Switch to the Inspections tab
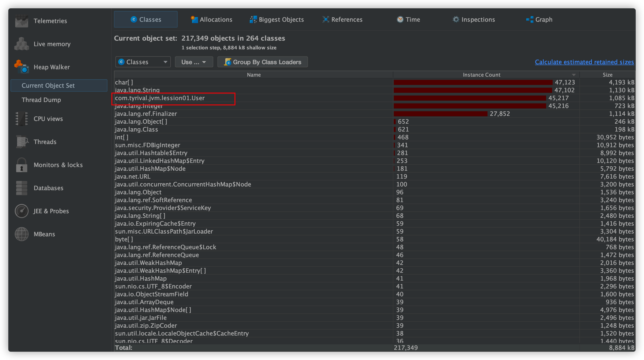This screenshot has height=360, width=644. [x=473, y=19]
